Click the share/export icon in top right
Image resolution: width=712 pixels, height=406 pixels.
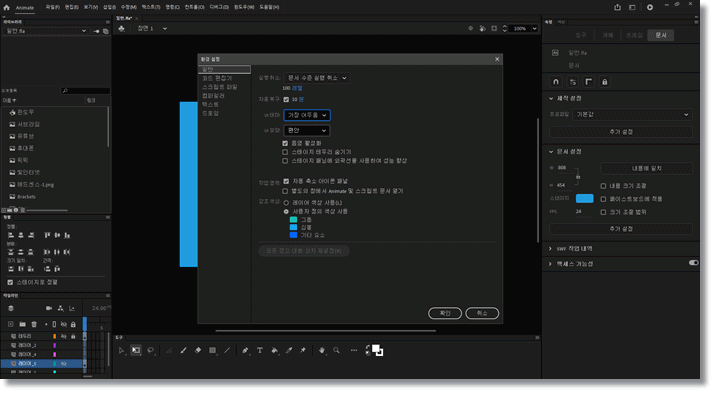click(x=618, y=7)
